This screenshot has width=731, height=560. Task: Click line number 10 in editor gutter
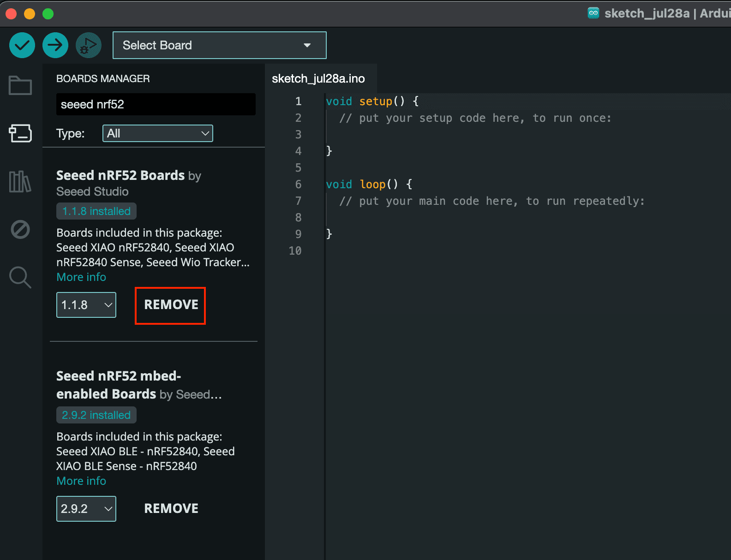tap(295, 251)
